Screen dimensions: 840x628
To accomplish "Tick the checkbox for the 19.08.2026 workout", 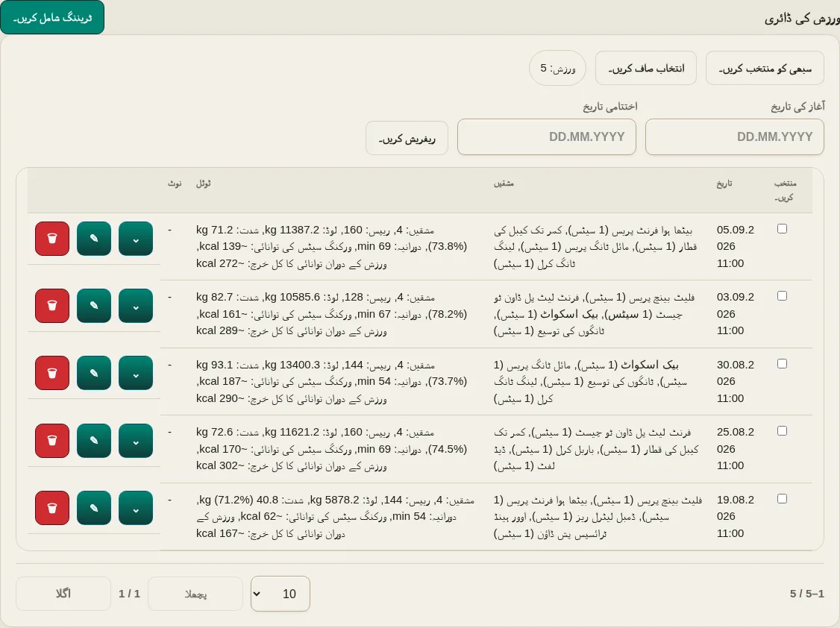I will tap(782, 498).
